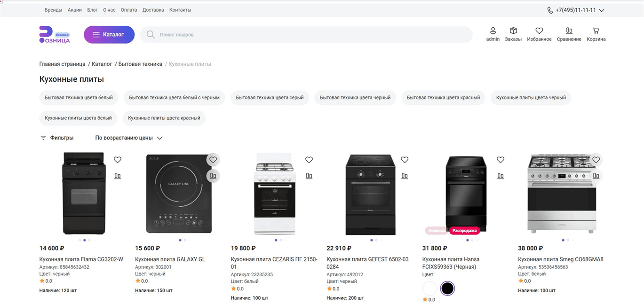
Task: Open the Каталог menu button
Action: (x=109, y=35)
